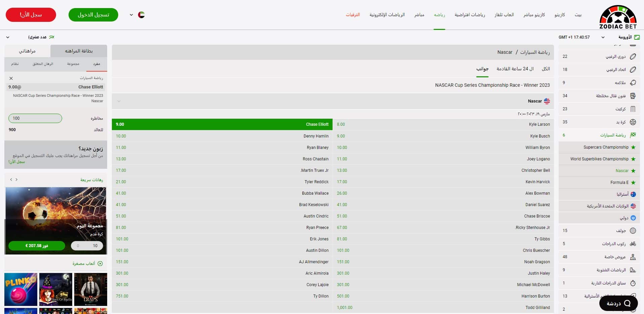
Task: Click the cycling bicycle icon
Action: (x=633, y=244)
